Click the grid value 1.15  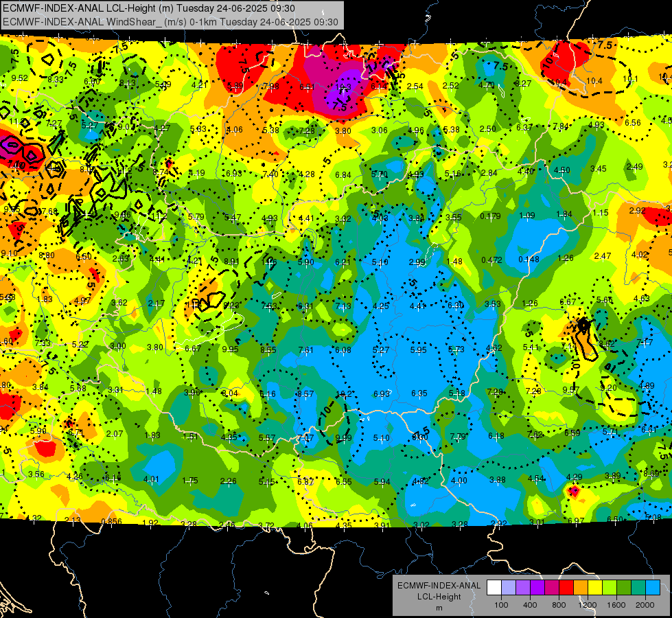coord(601,212)
